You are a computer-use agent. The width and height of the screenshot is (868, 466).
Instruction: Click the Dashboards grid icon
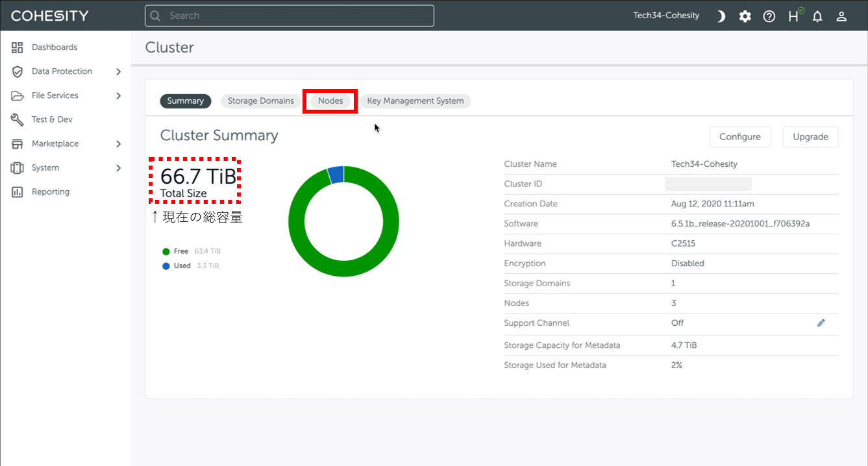click(18, 47)
